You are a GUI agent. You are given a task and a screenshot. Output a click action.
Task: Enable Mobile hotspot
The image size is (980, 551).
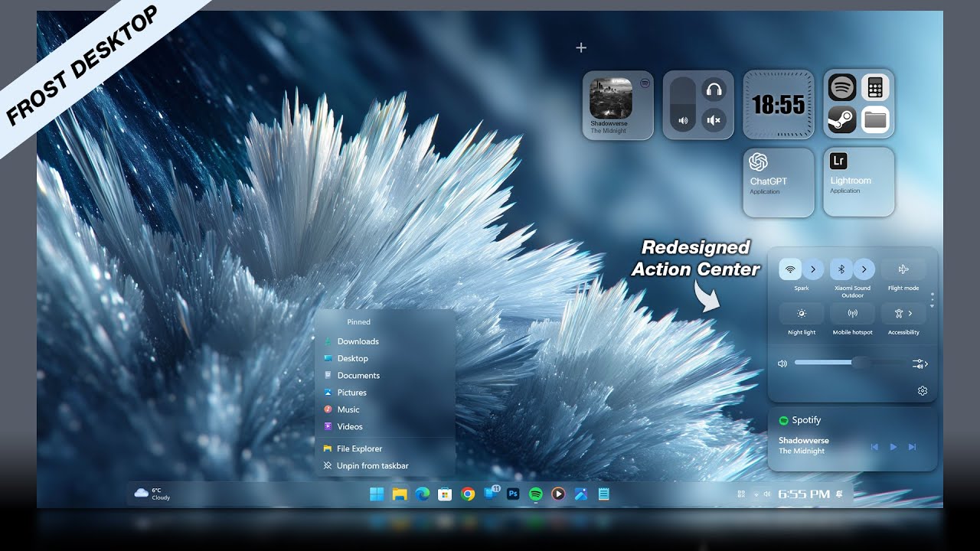(x=852, y=314)
